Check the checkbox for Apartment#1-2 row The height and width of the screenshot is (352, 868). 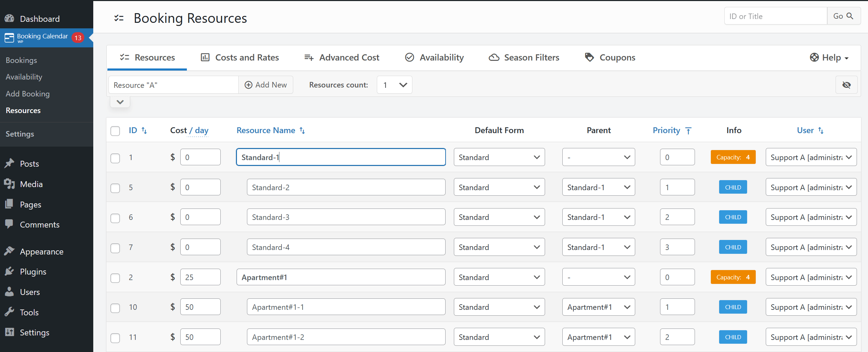[115, 338]
